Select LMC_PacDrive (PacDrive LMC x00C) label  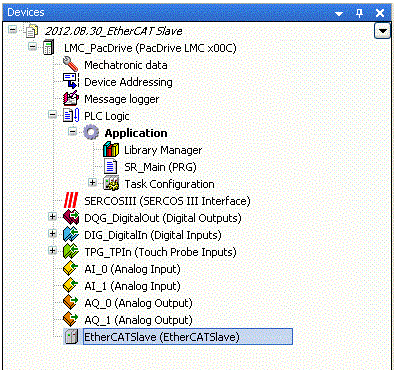coord(150,48)
